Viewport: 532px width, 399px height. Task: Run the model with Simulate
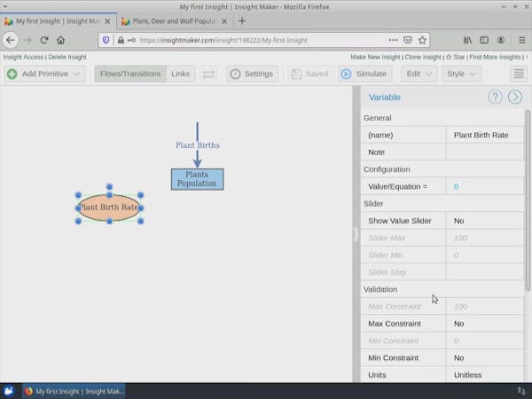click(364, 74)
